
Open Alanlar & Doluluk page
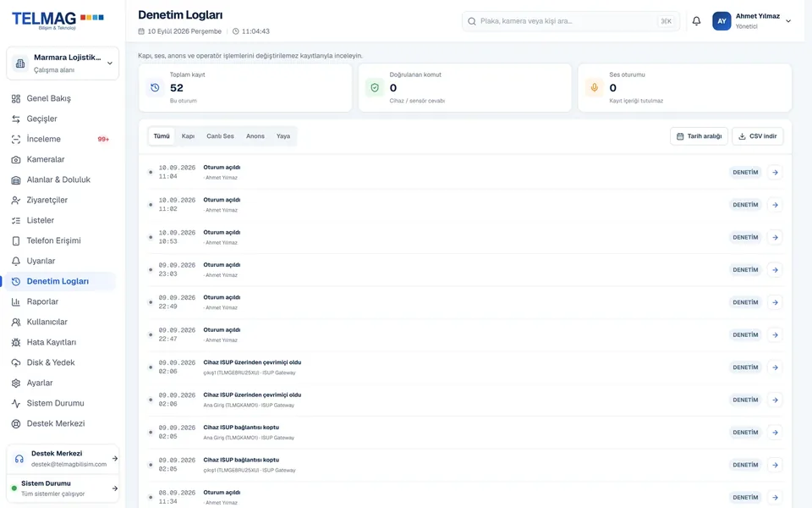(x=58, y=179)
